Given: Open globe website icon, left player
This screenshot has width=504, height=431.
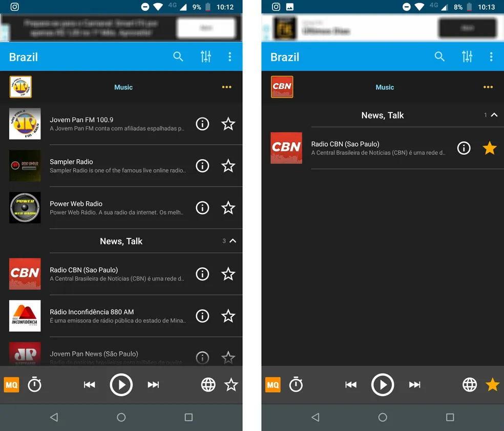Looking at the screenshot, I should (208, 385).
